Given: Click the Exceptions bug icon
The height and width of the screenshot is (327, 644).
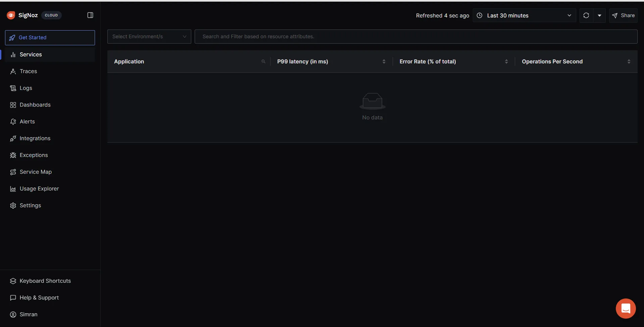Looking at the screenshot, I should [13, 155].
